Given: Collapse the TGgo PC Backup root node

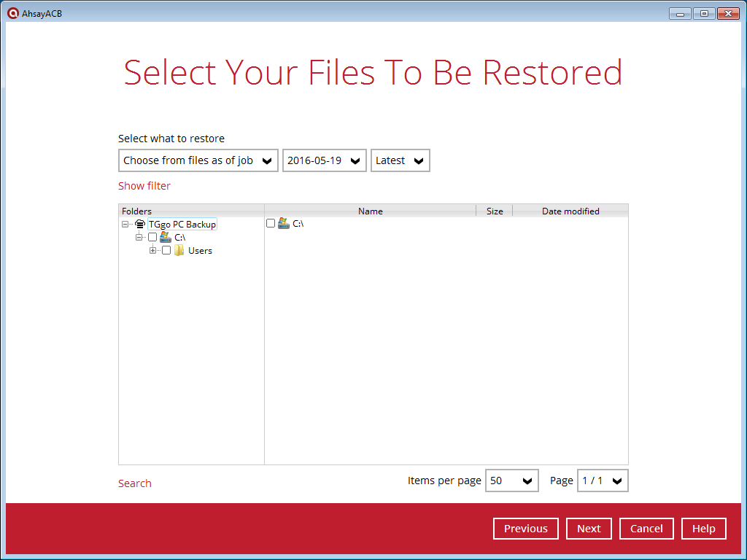Looking at the screenshot, I should 125,225.
